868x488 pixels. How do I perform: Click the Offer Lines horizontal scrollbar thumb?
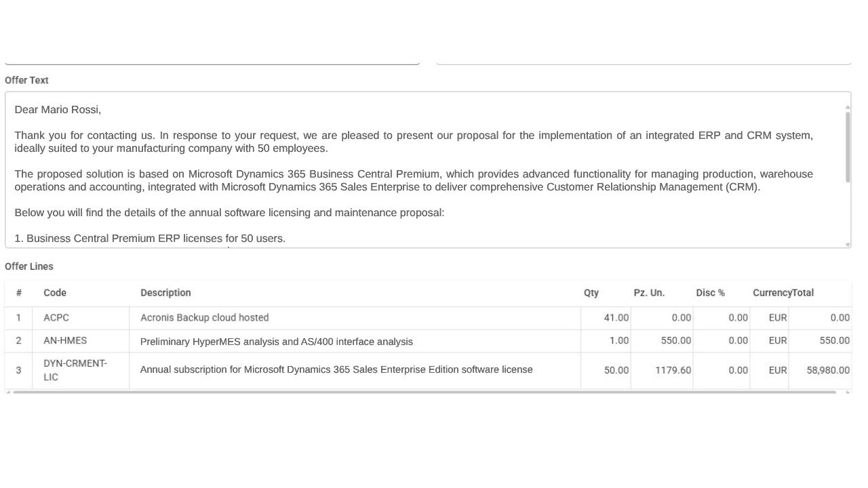click(x=425, y=392)
